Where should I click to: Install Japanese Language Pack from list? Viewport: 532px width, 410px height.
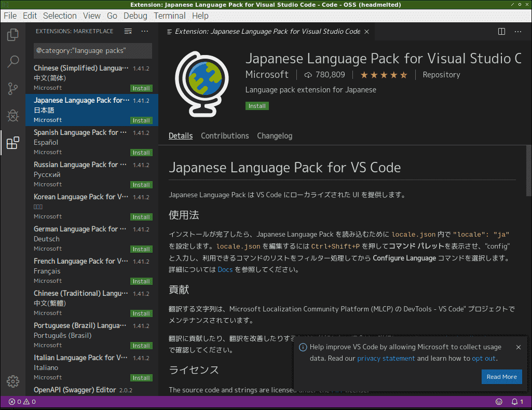(141, 121)
